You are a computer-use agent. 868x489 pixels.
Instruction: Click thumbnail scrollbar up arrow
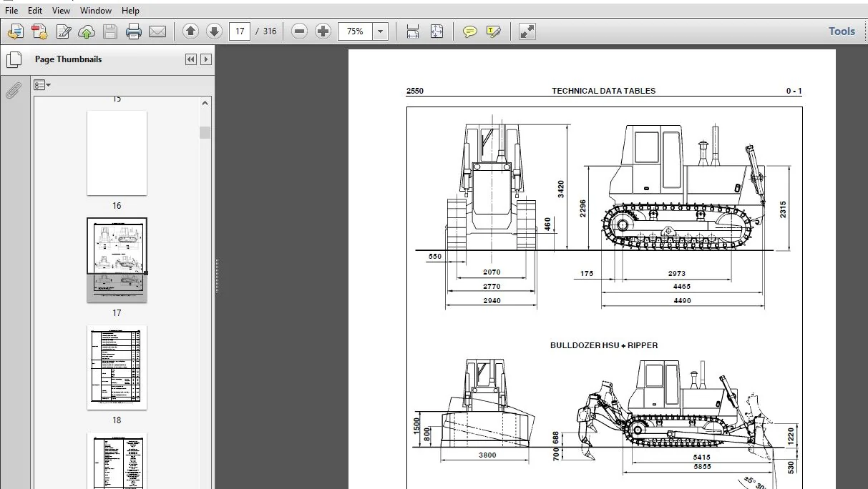205,104
